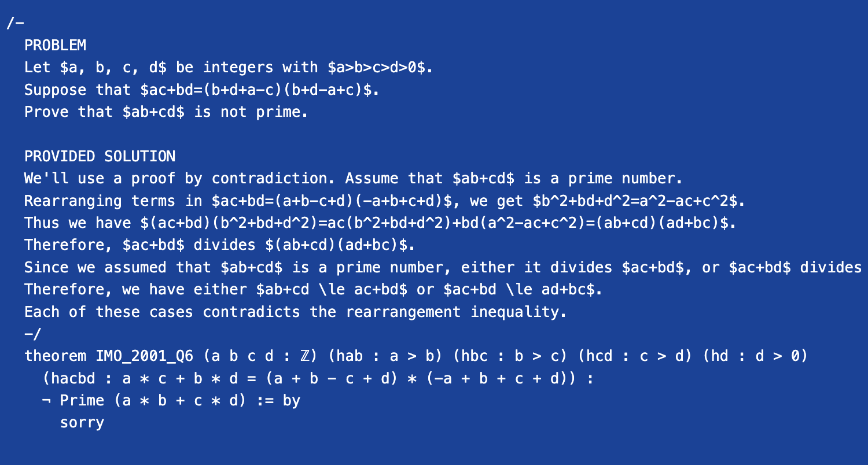Click the hd hypothesis name
The image size is (868, 465).
(x=719, y=356)
